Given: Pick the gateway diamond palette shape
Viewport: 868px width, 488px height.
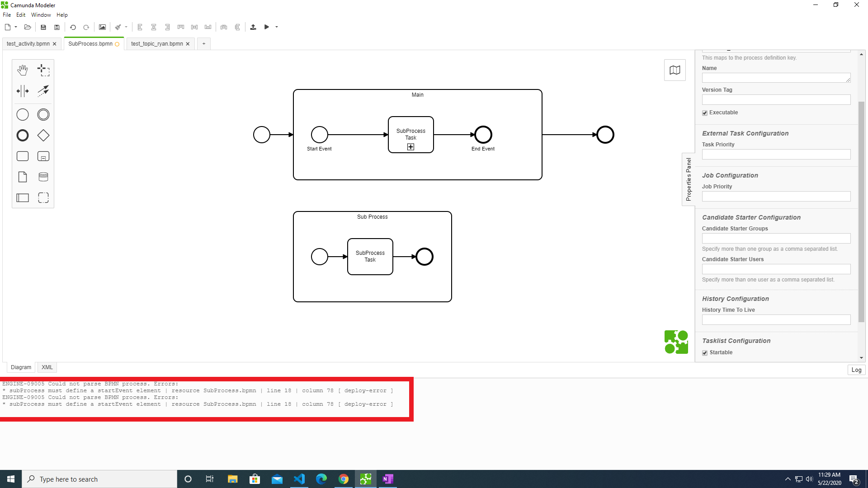Looking at the screenshot, I should pos(43,136).
